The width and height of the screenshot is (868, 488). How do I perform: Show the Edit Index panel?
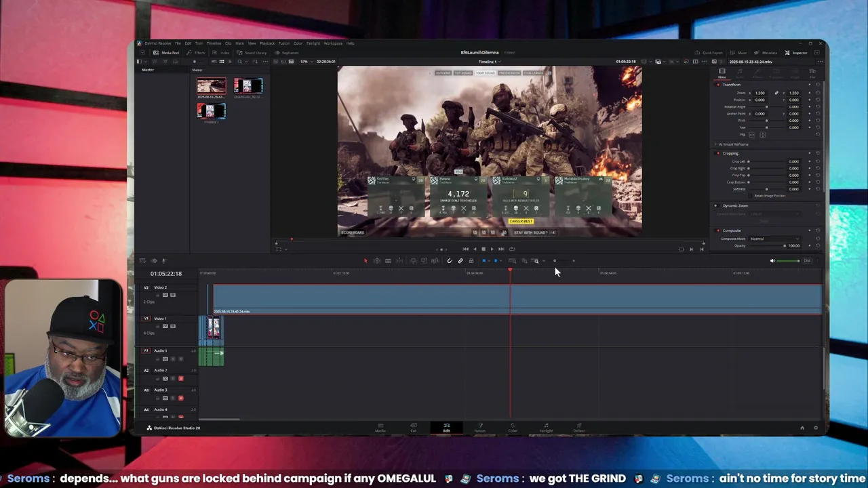coord(220,53)
